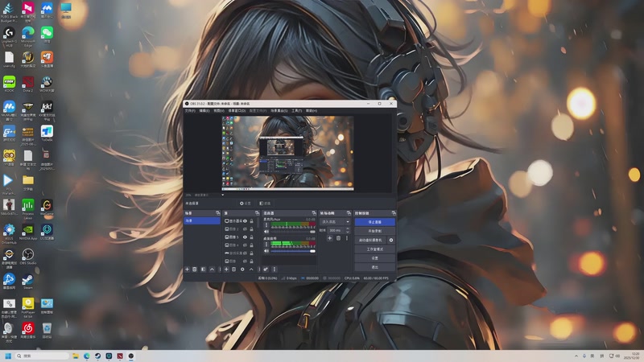The height and width of the screenshot is (362, 644).
Task: Open 设置 settings button in Controls
Action: pos(374,258)
